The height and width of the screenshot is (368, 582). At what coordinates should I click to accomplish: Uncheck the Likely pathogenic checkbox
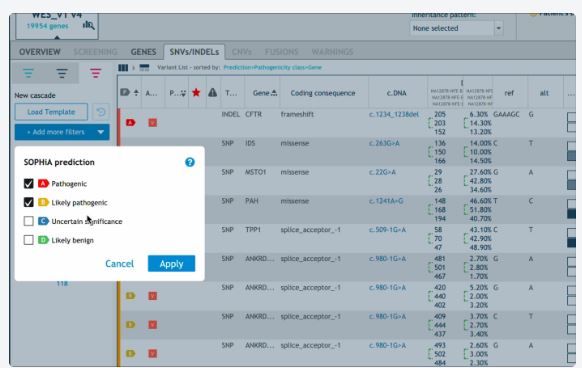29,202
